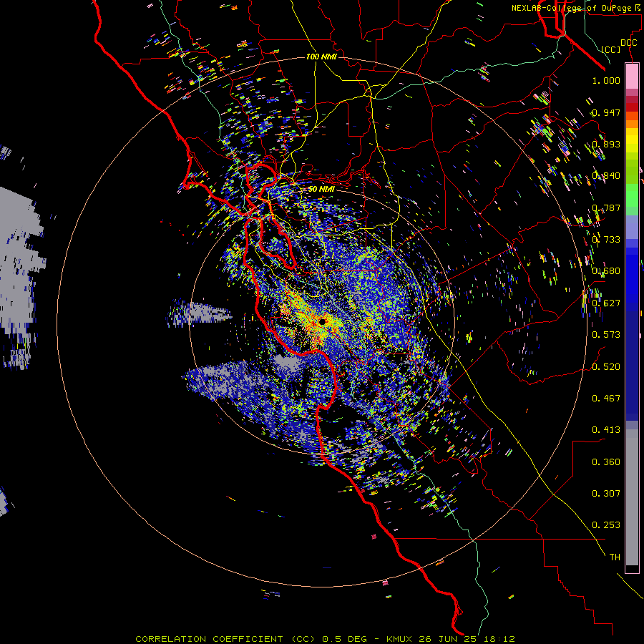
Task: Pick the pink segment atop the color bar
Action: (x=632, y=76)
